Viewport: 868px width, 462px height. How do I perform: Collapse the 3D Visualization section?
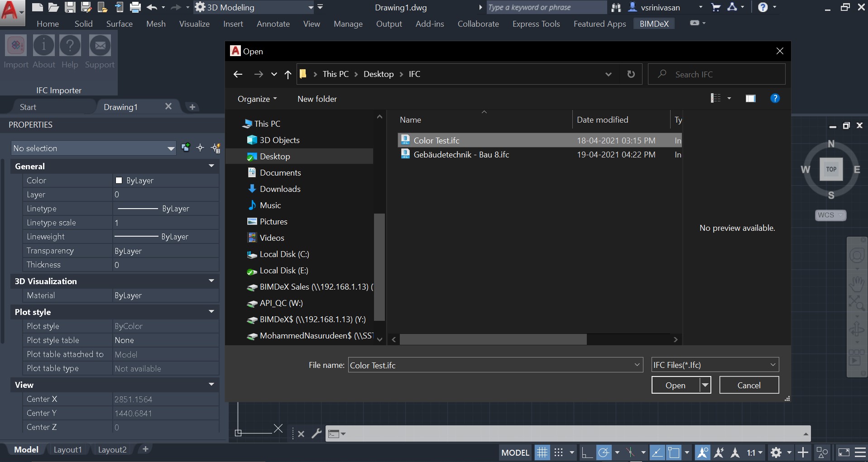click(x=211, y=281)
